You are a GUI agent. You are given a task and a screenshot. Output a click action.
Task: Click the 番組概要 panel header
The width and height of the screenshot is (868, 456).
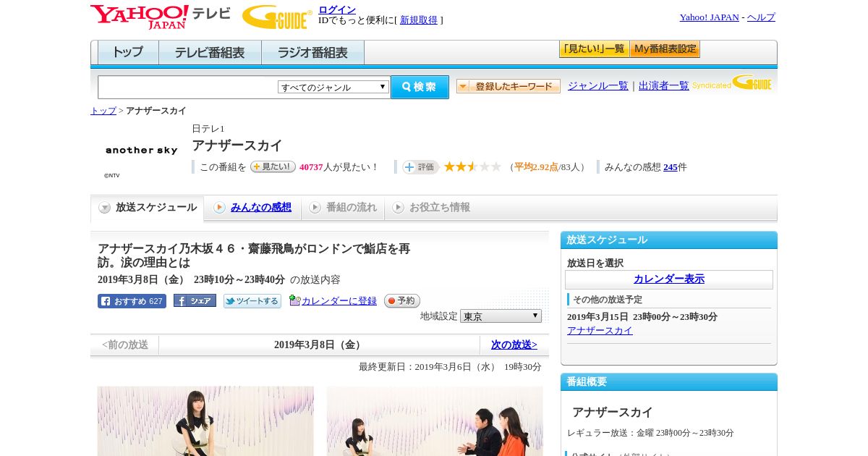[x=669, y=381]
